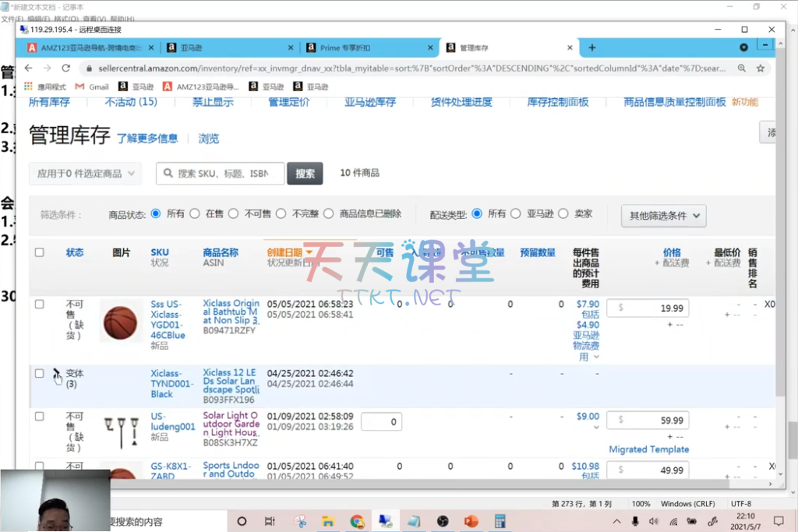798x532 pixels.
Task: Open OBS Studio from the taskbar
Action: click(x=443, y=521)
